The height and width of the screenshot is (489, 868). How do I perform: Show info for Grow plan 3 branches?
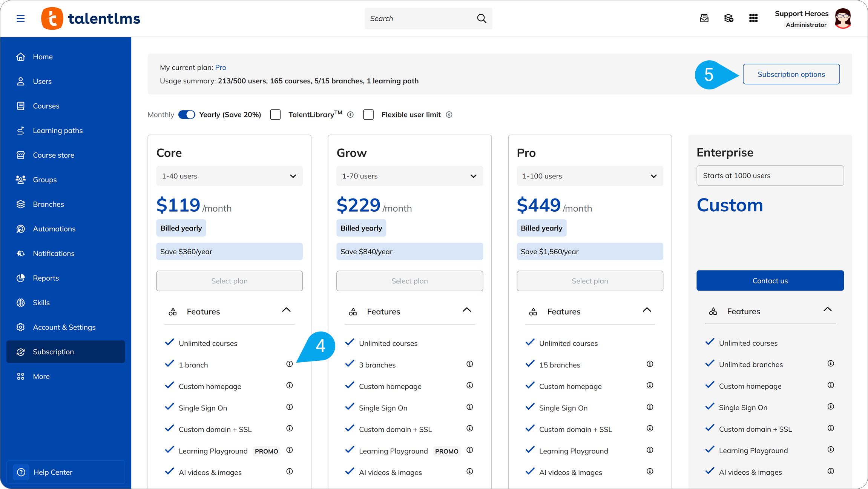[x=470, y=364]
